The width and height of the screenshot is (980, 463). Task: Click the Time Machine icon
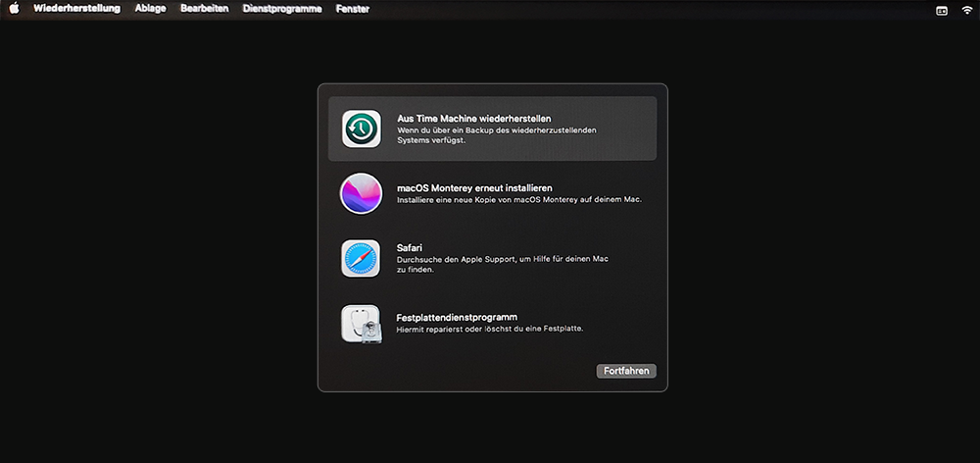[x=362, y=129]
